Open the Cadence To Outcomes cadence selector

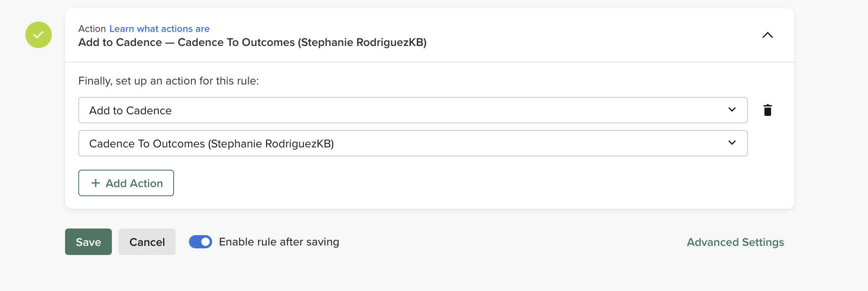pyautogui.click(x=412, y=143)
